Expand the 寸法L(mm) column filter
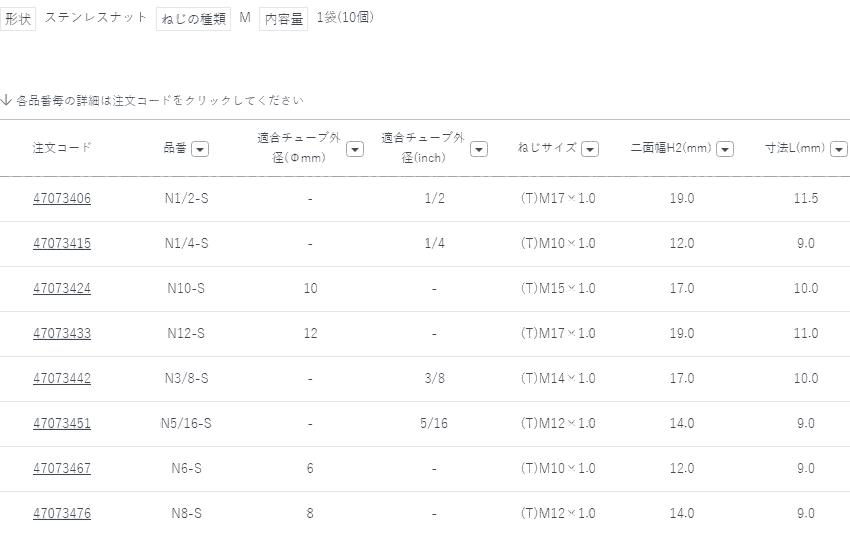The width and height of the screenshot is (850, 534). (838, 149)
